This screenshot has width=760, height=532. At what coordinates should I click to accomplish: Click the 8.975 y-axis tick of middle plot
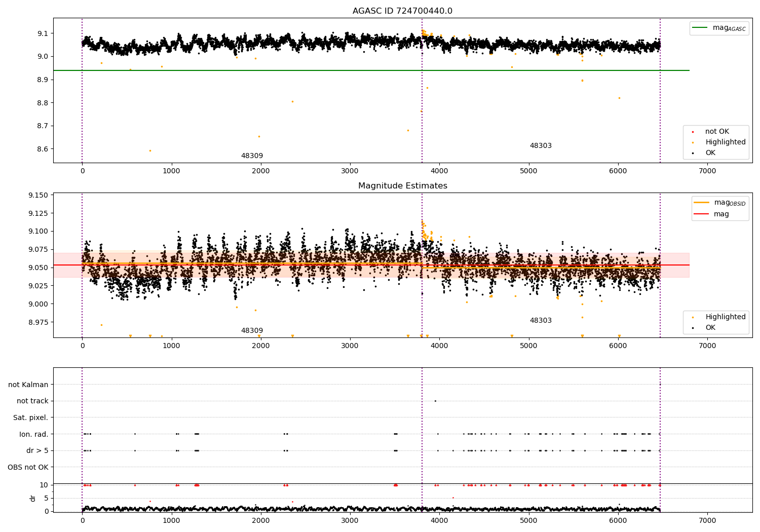pos(39,322)
